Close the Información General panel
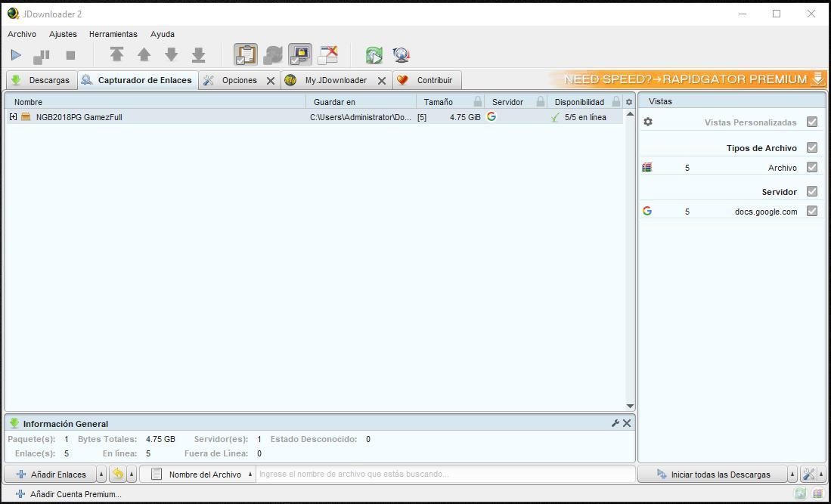 pyautogui.click(x=627, y=423)
